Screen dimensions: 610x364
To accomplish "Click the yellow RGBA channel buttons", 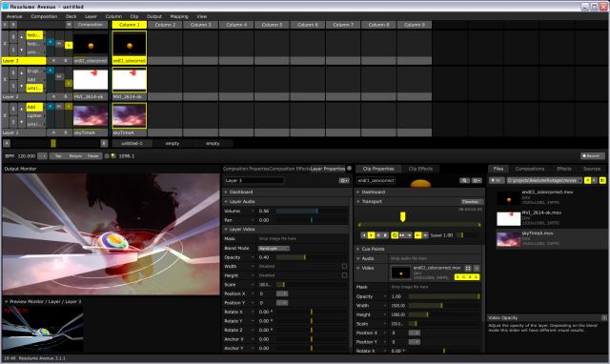I will [467, 277].
